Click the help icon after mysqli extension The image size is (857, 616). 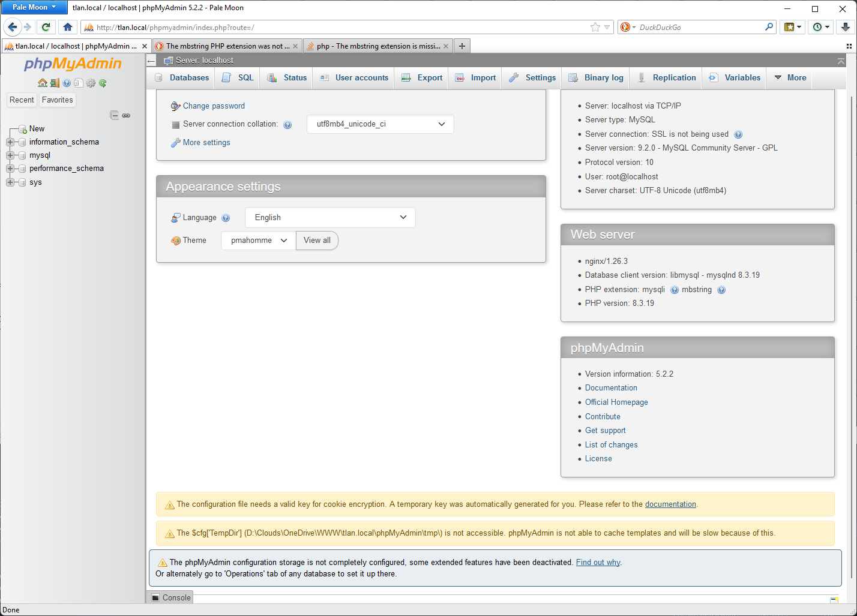click(675, 290)
